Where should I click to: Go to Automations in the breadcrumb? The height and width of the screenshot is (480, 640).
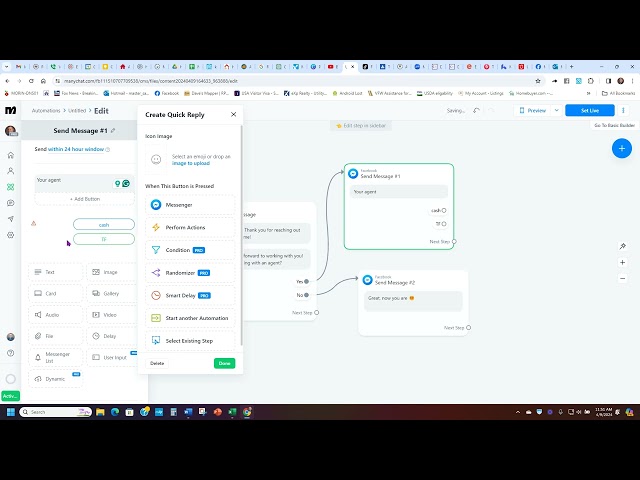[x=46, y=111]
